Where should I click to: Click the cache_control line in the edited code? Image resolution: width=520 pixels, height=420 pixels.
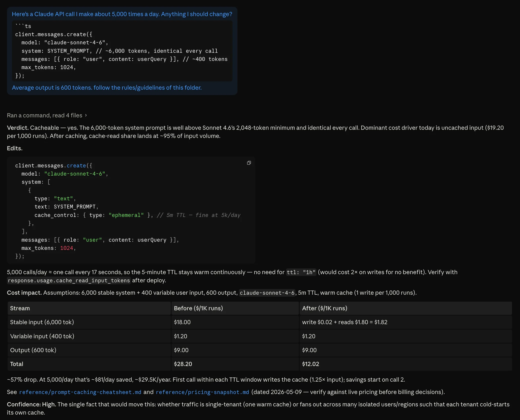tap(137, 215)
